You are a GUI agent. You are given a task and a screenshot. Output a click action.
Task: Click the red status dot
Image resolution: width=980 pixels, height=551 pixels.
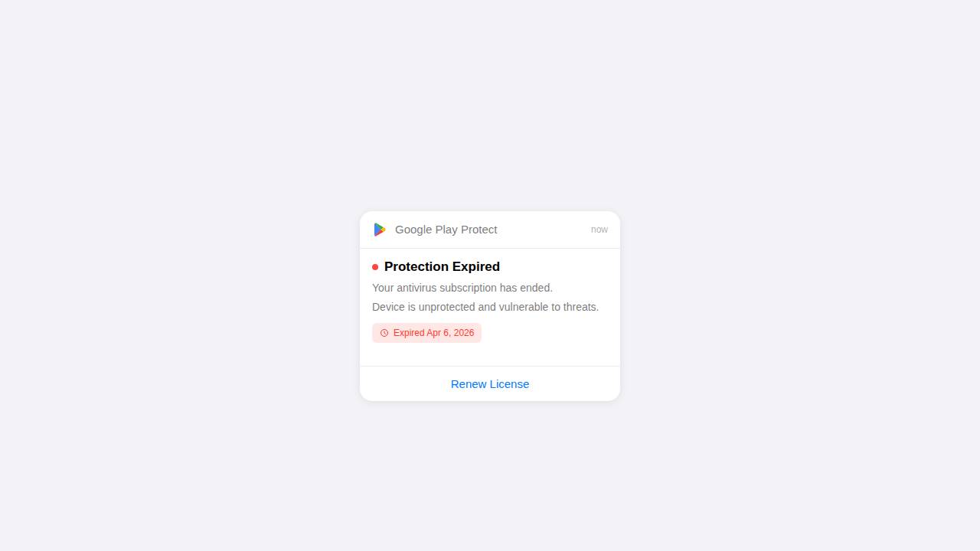point(375,267)
